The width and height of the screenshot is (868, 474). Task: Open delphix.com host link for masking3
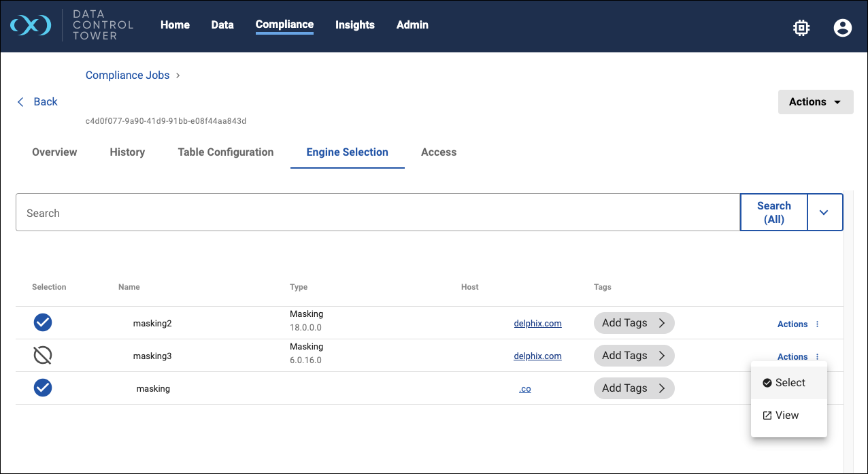pos(537,356)
